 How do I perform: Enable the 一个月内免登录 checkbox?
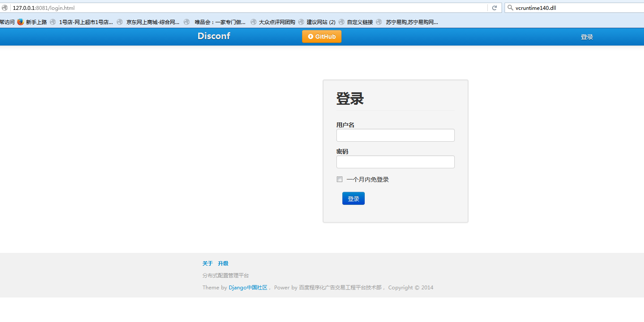(x=339, y=179)
